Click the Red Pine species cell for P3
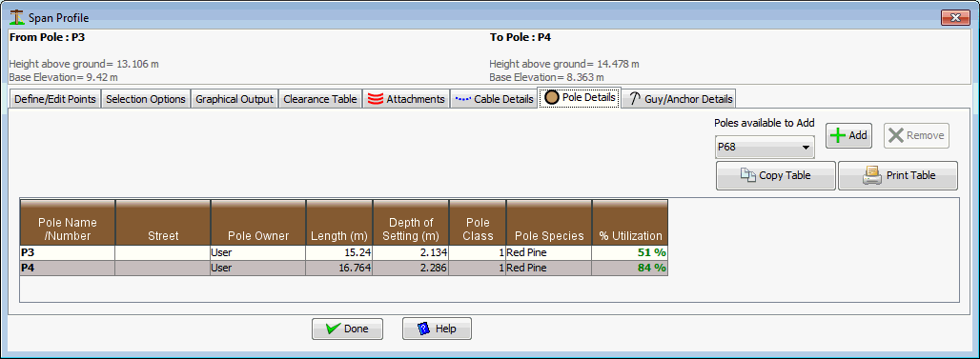Screen dimensions: 980x359 coord(549,253)
